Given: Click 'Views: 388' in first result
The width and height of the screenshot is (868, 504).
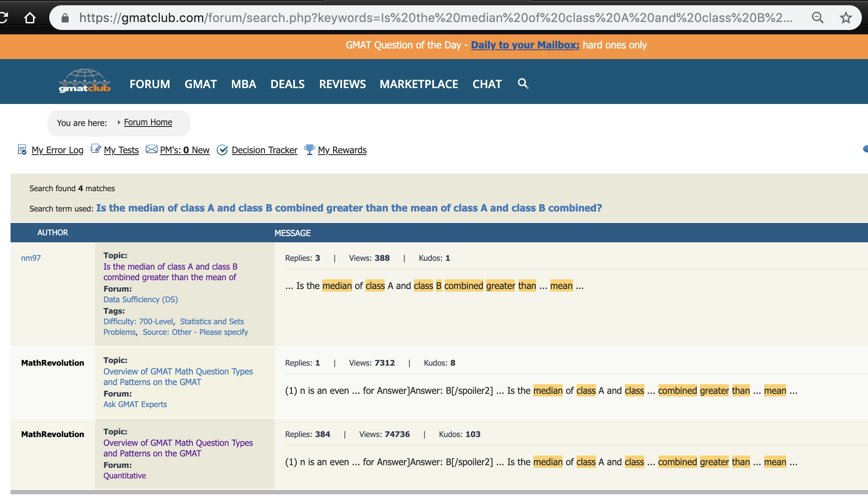Looking at the screenshot, I should click(369, 258).
